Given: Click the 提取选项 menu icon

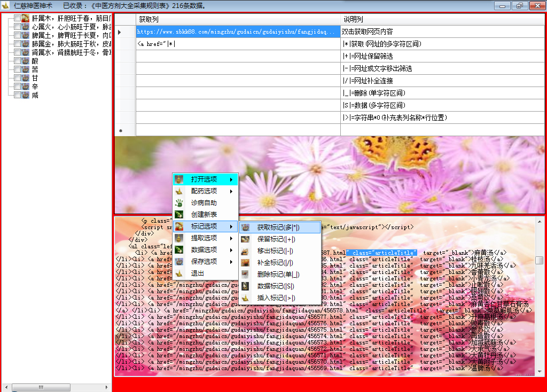Looking at the screenshot, I should pos(179,238).
